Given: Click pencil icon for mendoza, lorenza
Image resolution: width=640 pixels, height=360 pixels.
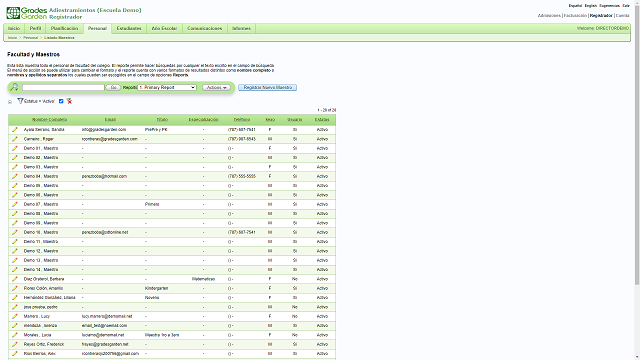Looking at the screenshot, I should (15, 325).
